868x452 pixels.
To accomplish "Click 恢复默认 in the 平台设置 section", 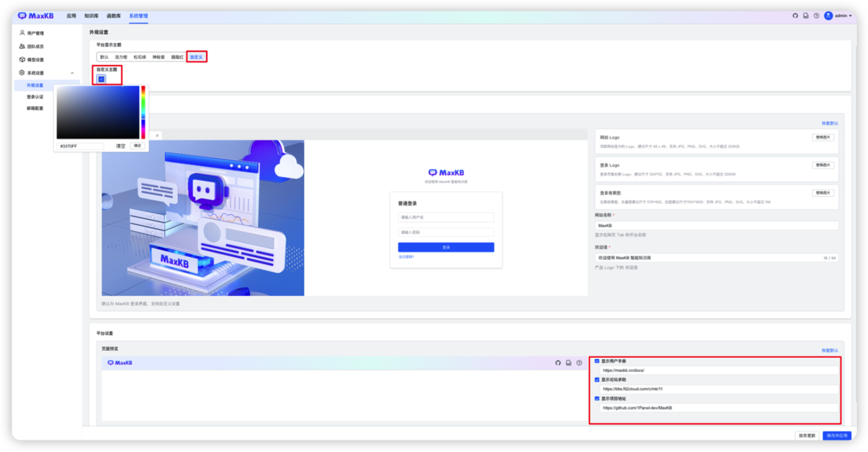I will pyautogui.click(x=830, y=351).
